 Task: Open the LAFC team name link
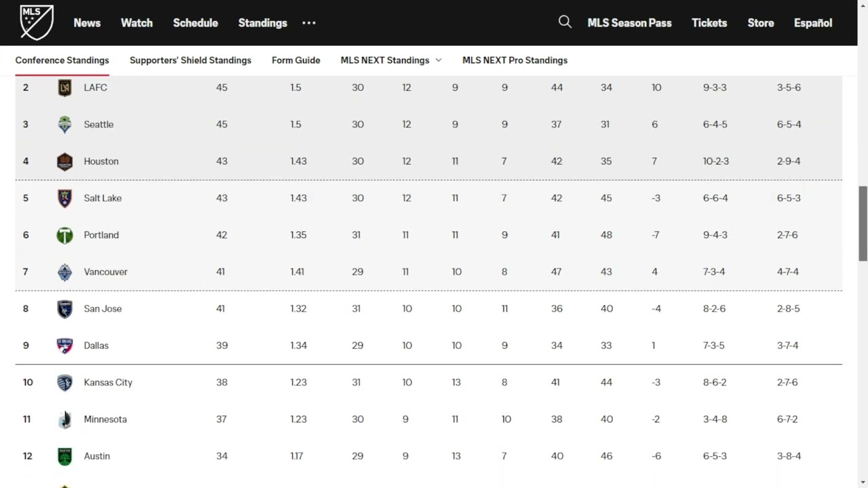point(96,87)
